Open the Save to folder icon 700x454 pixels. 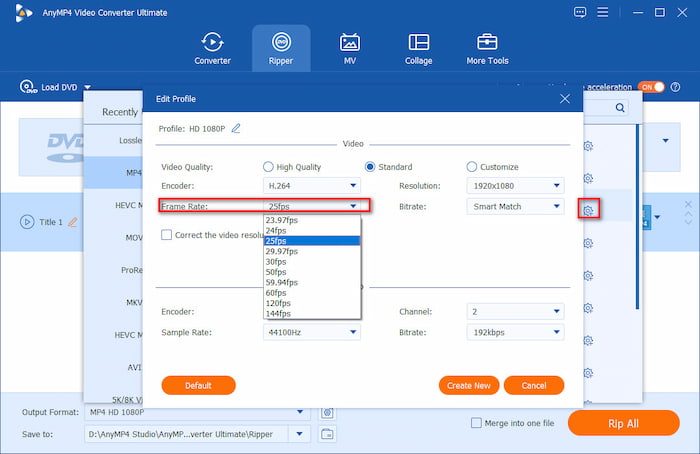(x=327, y=434)
